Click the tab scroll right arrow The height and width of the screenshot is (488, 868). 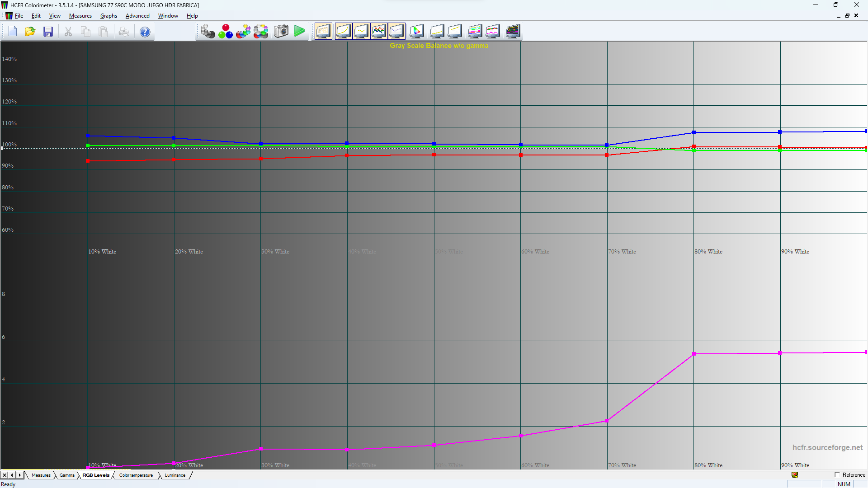(19, 475)
